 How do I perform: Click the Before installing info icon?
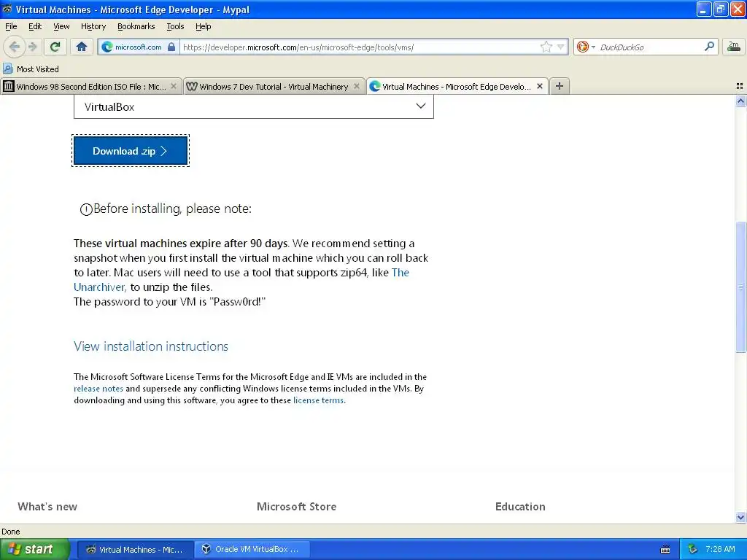[x=86, y=209]
